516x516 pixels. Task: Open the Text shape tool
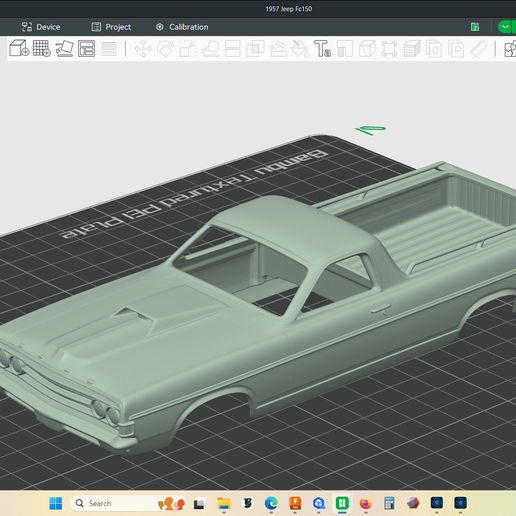(322, 49)
